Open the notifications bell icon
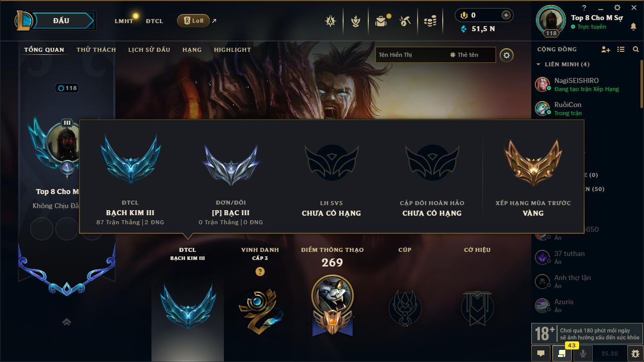 coord(633,27)
